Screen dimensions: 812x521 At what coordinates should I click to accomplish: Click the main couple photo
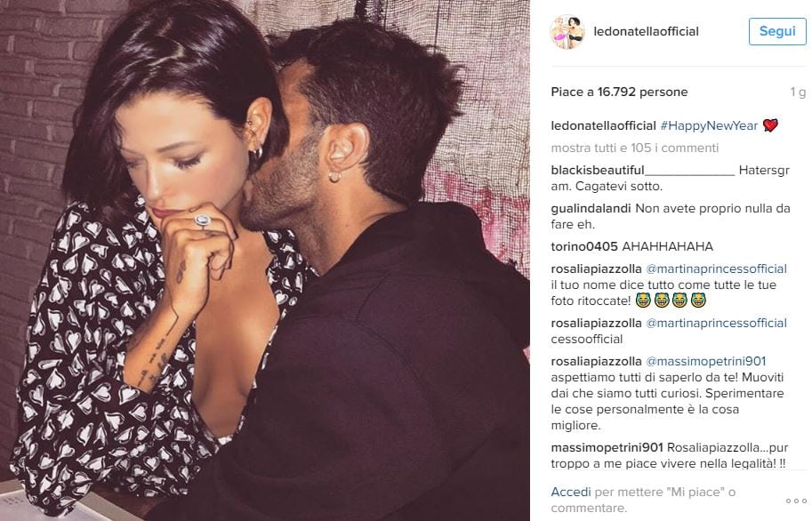pos(265,260)
